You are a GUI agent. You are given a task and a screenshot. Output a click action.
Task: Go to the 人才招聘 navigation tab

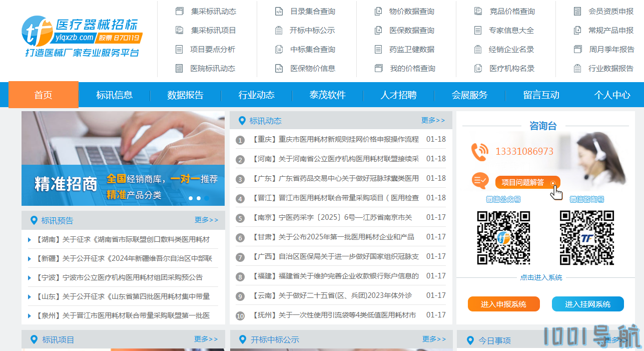pos(398,95)
